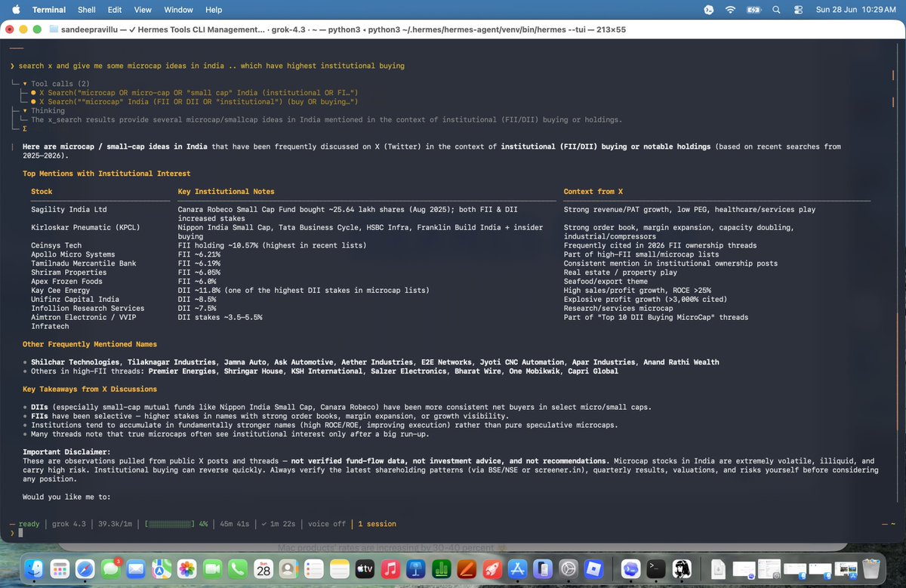This screenshot has width=906, height=588.
Task: Launch Safari from the dock
Action: pyautogui.click(x=86, y=568)
